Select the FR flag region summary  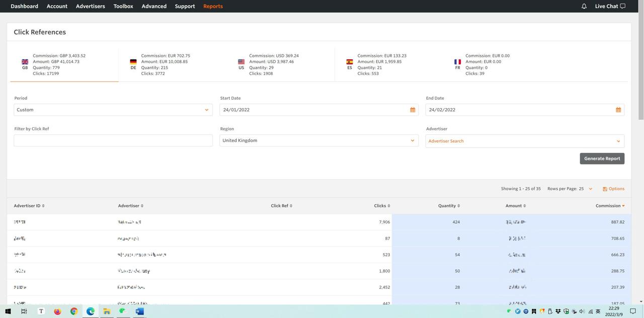(x=457, y=62)
